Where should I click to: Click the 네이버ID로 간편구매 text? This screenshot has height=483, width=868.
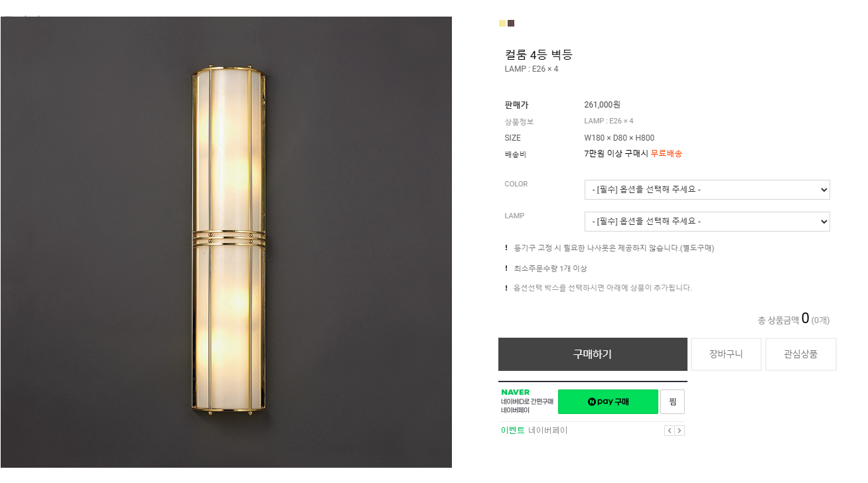[527, 401]
